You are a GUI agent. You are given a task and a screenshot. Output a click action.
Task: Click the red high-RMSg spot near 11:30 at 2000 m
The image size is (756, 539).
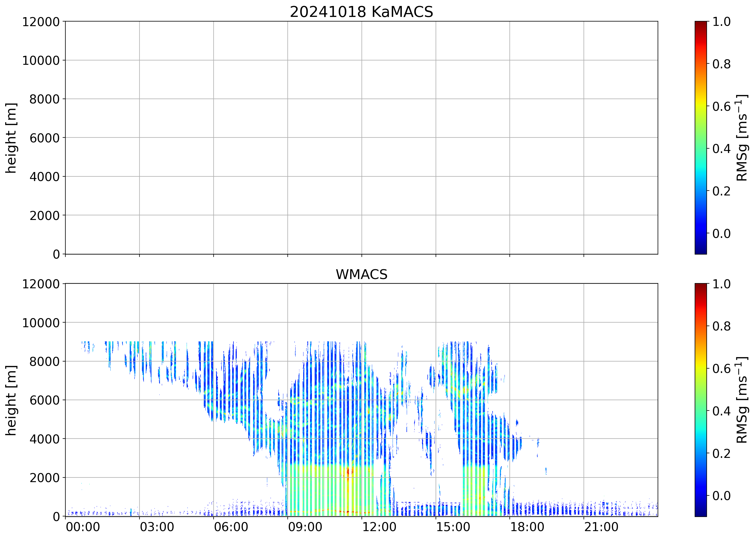coord(348,472)
